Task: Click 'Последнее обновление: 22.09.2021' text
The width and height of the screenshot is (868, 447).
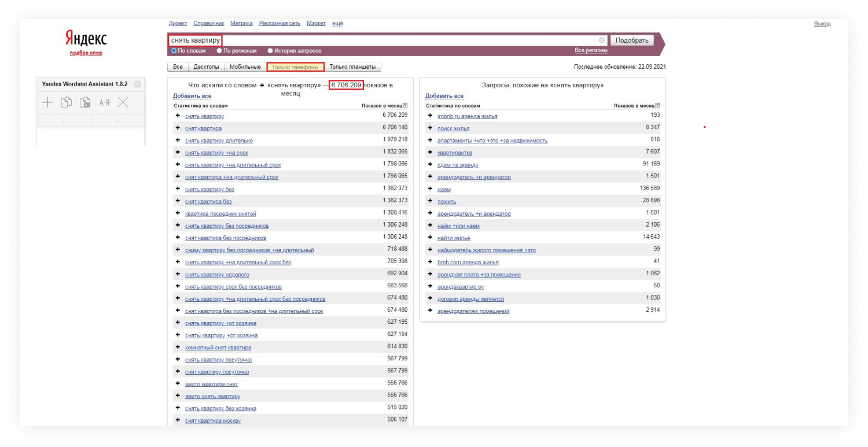Action: pyautogui.click(x=620, y=67)
